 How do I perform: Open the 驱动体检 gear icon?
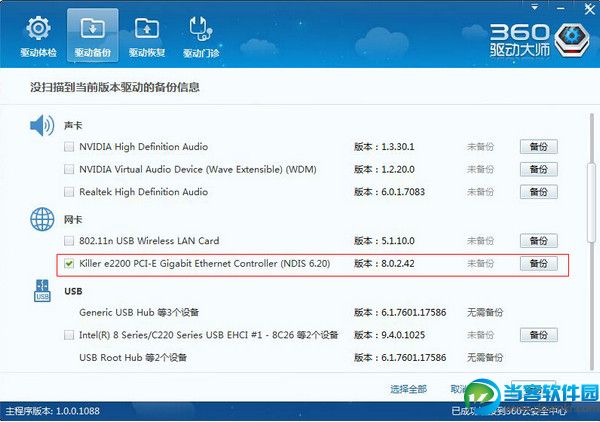click(x=38, y=28)
